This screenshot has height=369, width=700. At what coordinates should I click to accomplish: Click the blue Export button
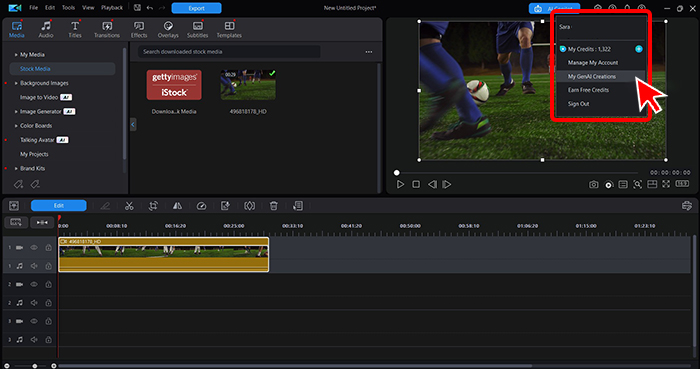pos(196,8)
